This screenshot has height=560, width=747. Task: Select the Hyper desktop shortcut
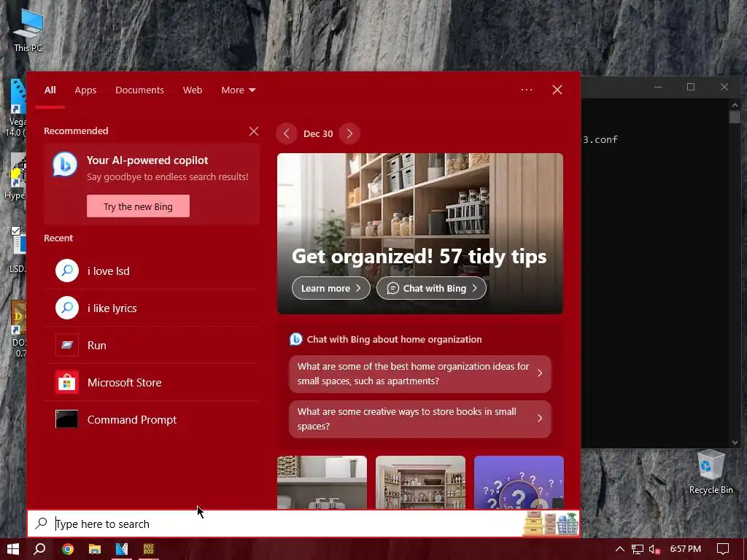pyautogui.click(x=16, y=176)
